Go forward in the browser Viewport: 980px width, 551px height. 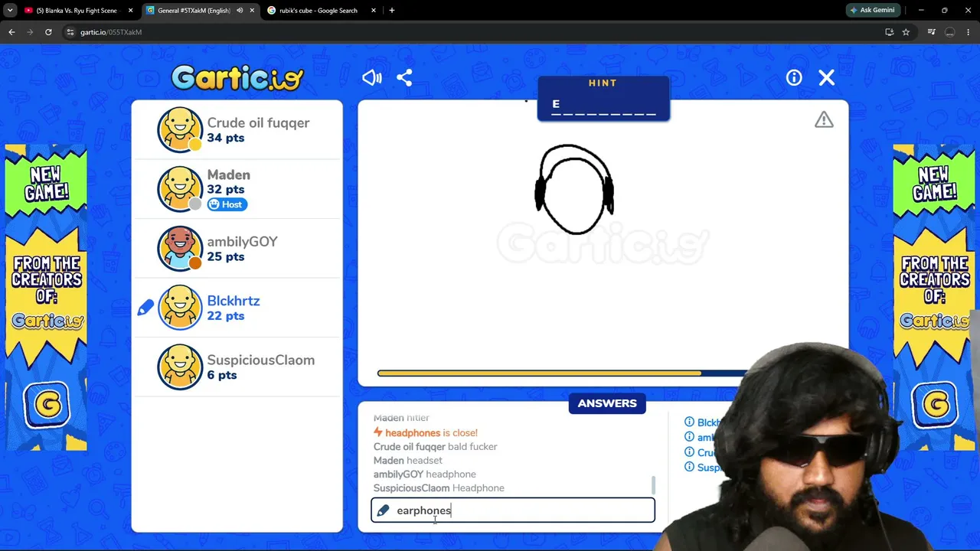[30, 32]
